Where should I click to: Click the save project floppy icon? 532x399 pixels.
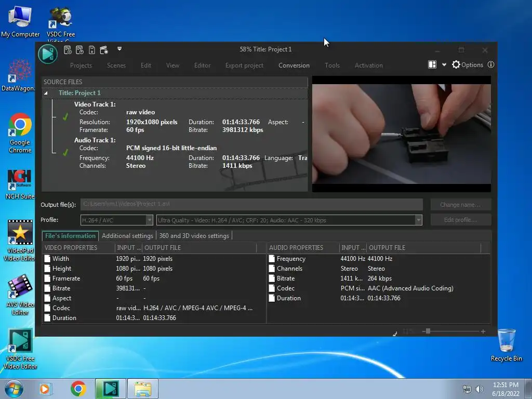91,50
